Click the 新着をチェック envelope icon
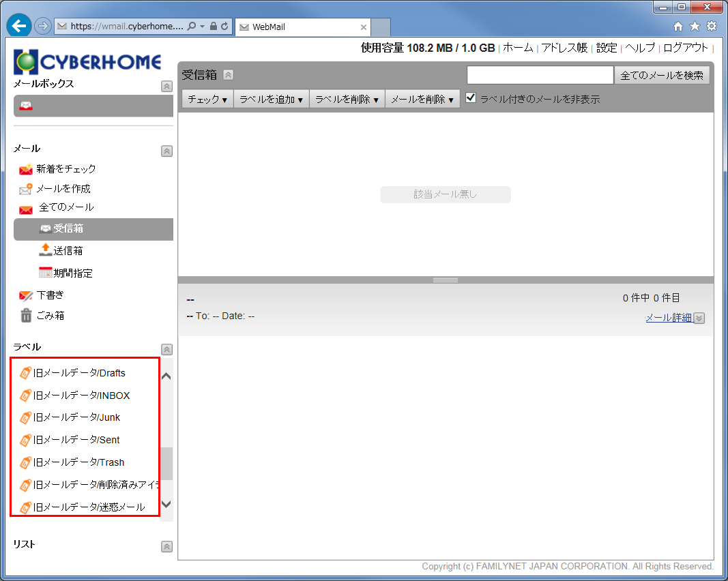The height and width of the screenshot is (581, 728). point(26,169)
